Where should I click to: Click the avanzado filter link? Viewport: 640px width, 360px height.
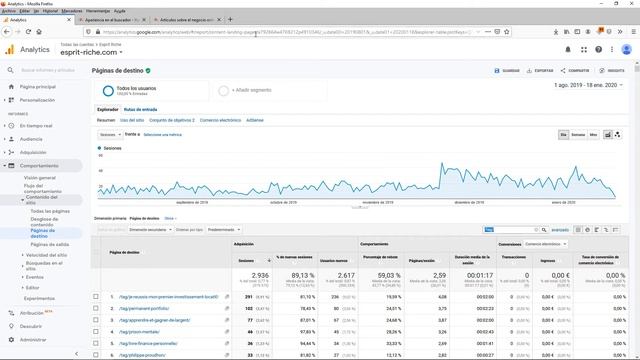click(560, 230)
